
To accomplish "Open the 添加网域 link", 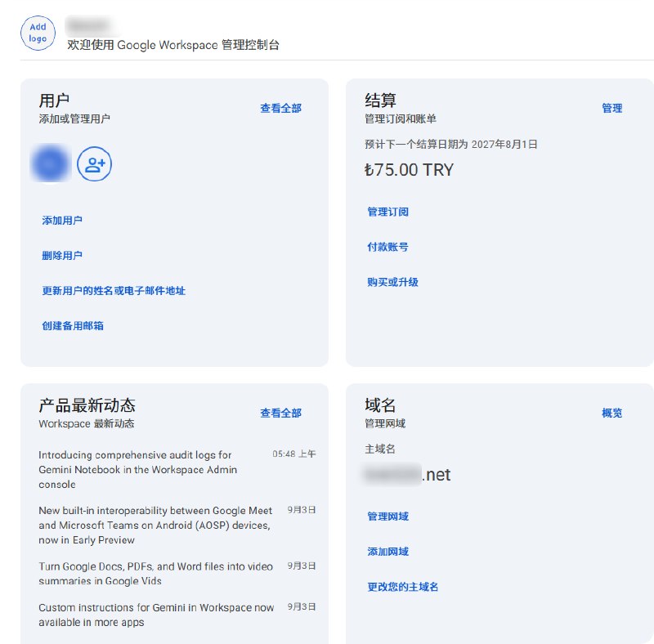I will point(387,552).
